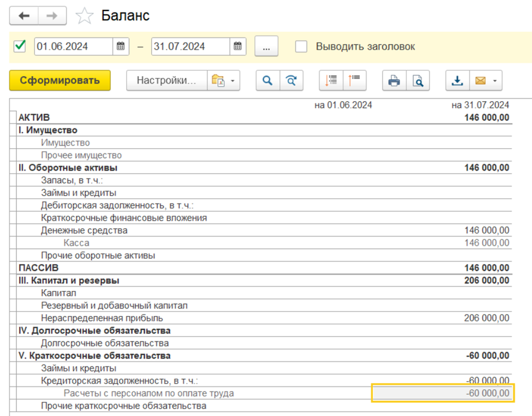The width and height of the screenshot is (532, 416).
Task: Collapse all report groups icon
Action: coord(354,81)
